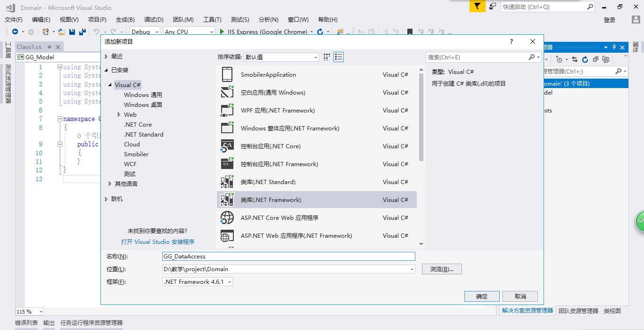The width and height of the screenshot is (644, 330).
Task: Click the SmobilerApplication template icon
Action: coord(227,74)
